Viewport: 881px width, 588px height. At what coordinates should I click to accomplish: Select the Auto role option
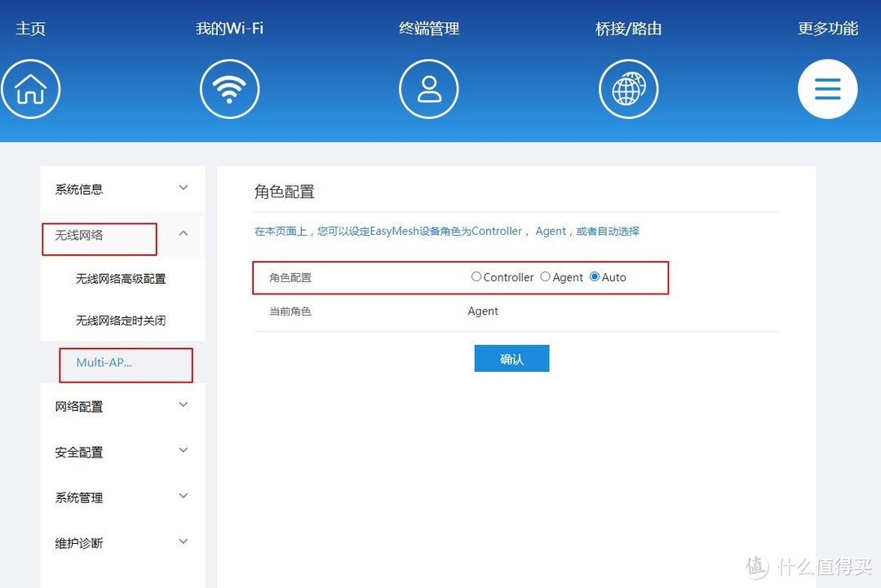[x=595, y=276]
